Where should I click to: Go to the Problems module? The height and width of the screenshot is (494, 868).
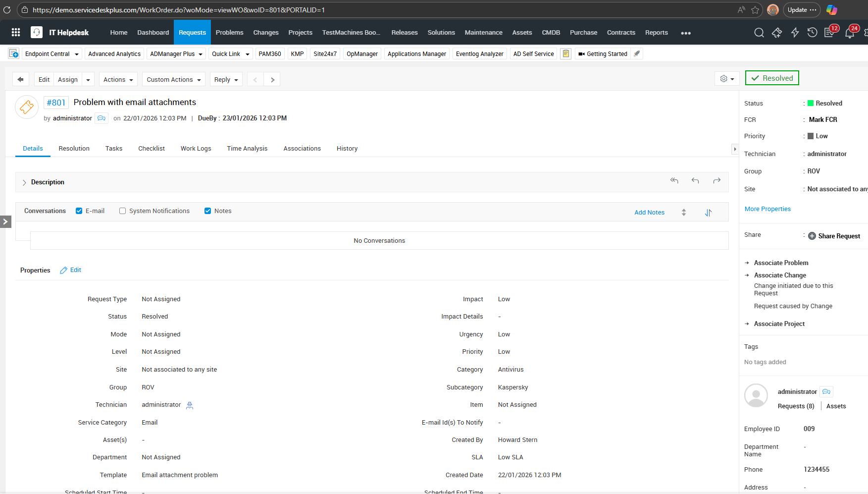click(229, 33)
